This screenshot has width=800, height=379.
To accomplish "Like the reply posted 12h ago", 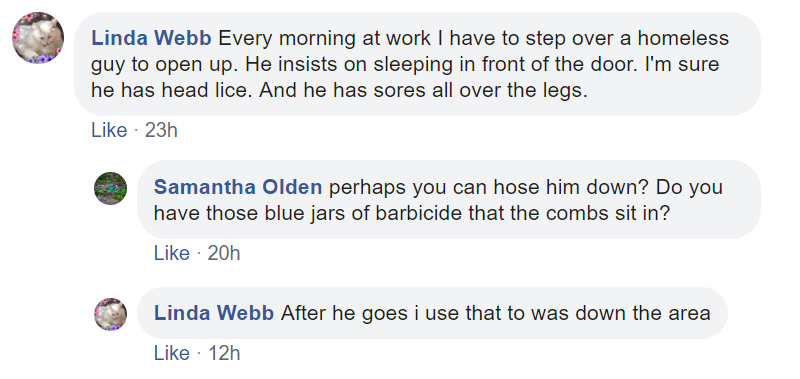I will 172,353.
